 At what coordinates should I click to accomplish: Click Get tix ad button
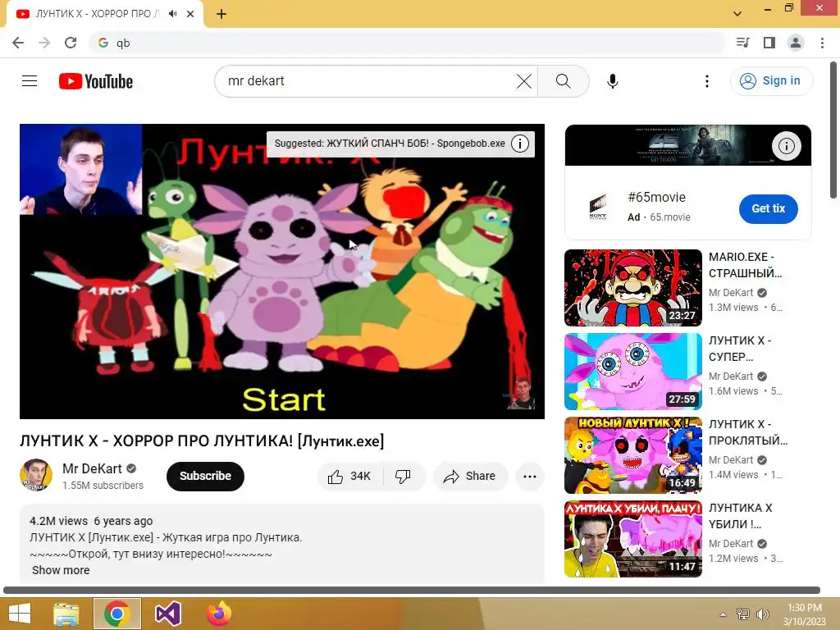[768, 209]
